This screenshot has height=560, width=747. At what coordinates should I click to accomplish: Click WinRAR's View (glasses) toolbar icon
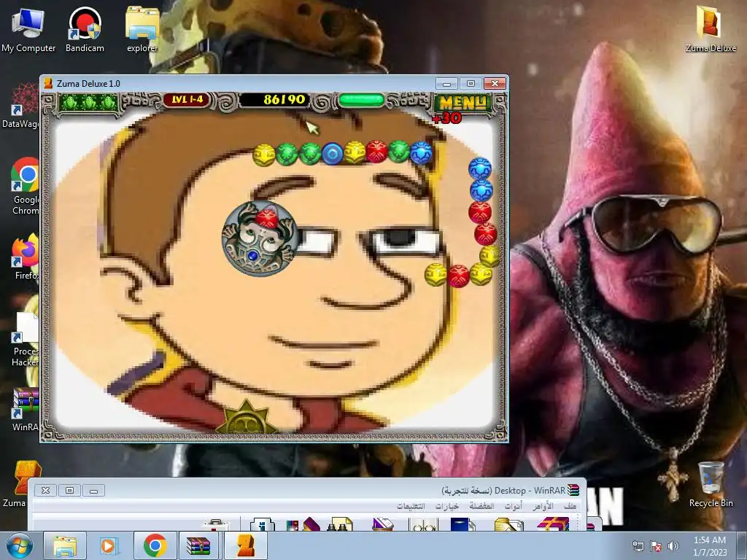point(423,524)
